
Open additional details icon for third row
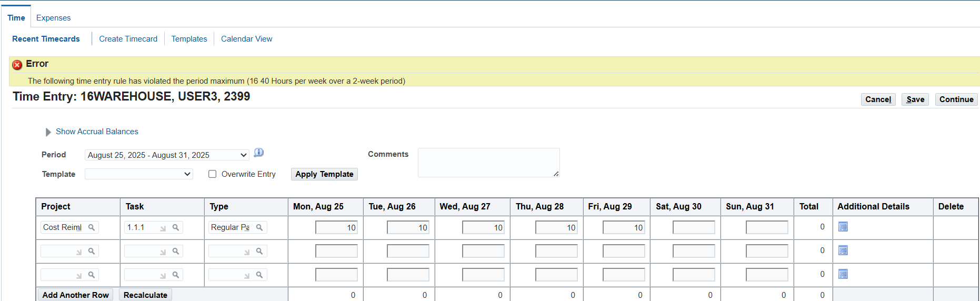[843, 274]
